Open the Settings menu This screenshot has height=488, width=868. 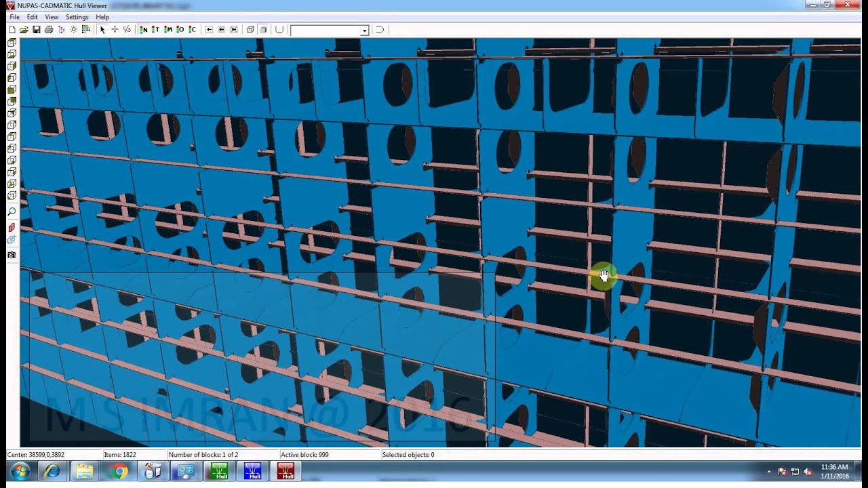[x=77, y=17]
